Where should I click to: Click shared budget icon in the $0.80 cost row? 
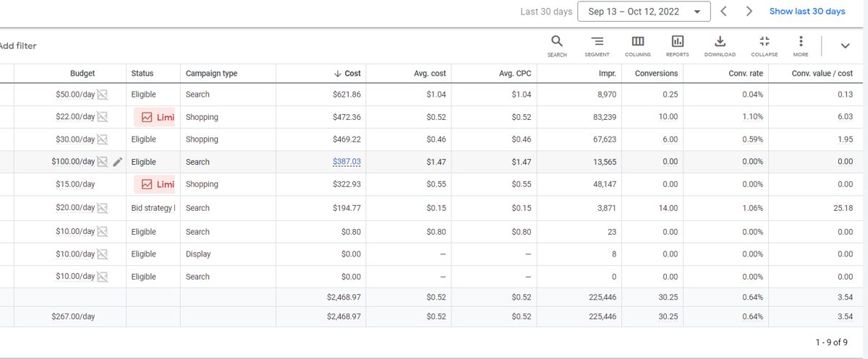103,232
